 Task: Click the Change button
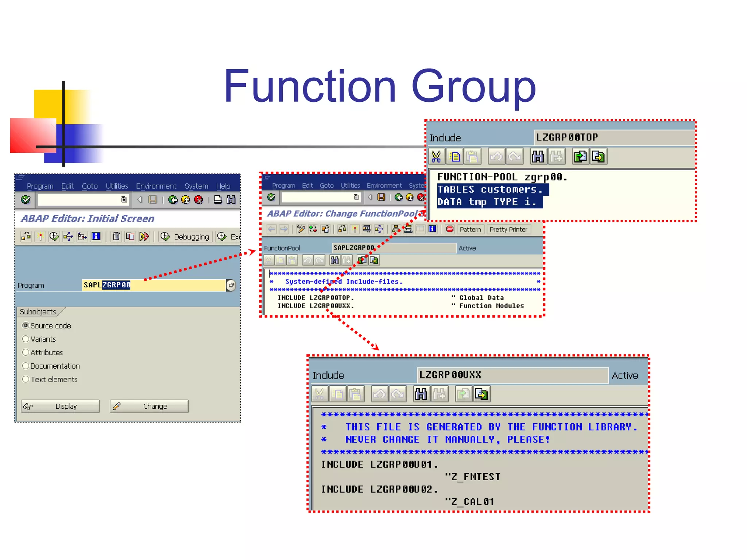tap(149, 406)
